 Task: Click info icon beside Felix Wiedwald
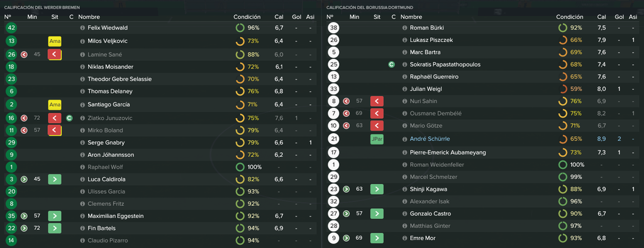[x=82, y=28]
